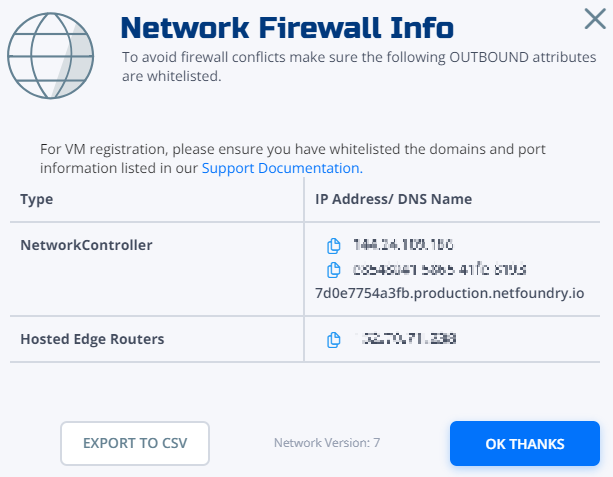Click the Hosted Edge Routers row label
This screenshot has height=477, width=613.
(92, 339)
